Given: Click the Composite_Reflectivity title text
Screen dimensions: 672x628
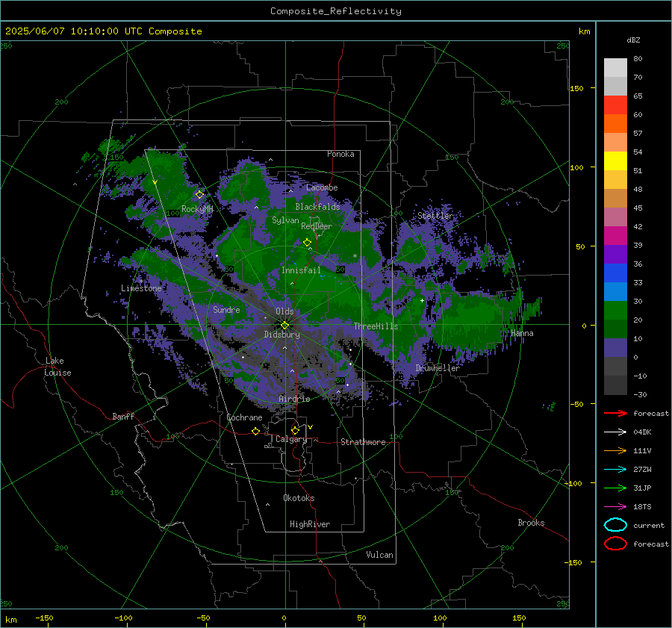Looking at the screenshot, I should point(336,11).
